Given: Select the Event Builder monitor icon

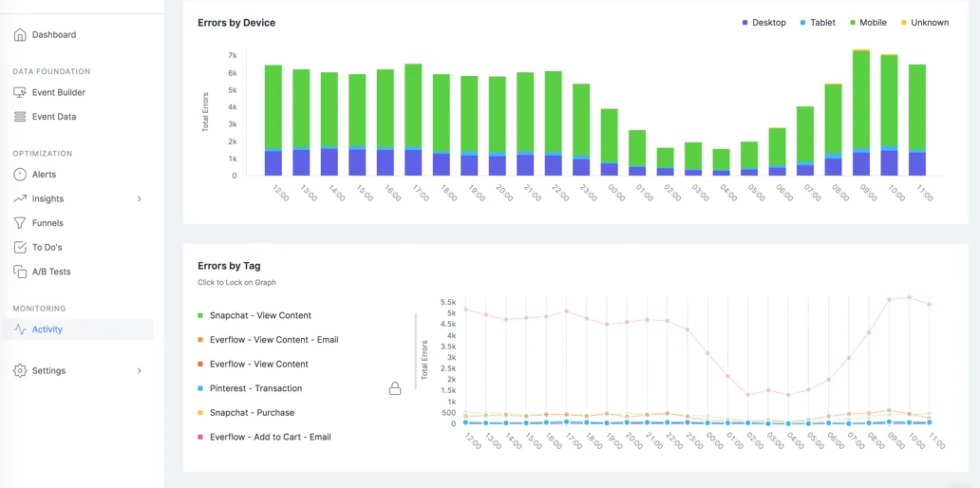Looking at the screenshot, I should (20, 92).
